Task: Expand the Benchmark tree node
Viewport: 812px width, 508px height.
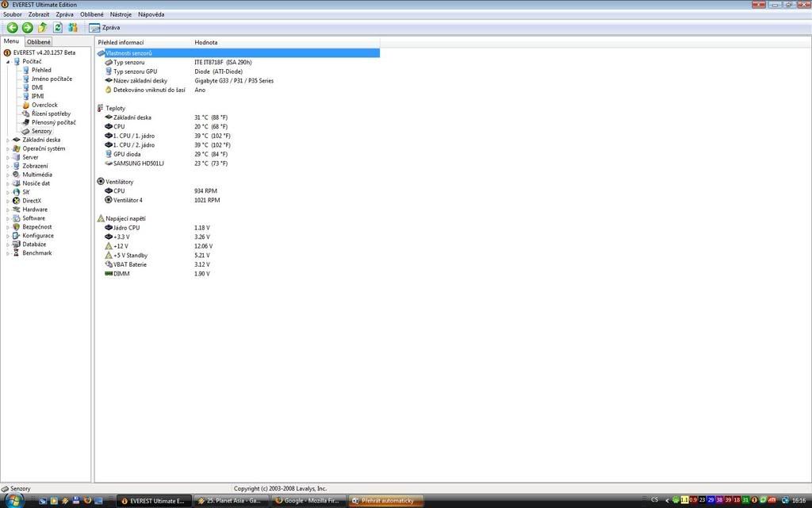Action: [x=8, y=254]
